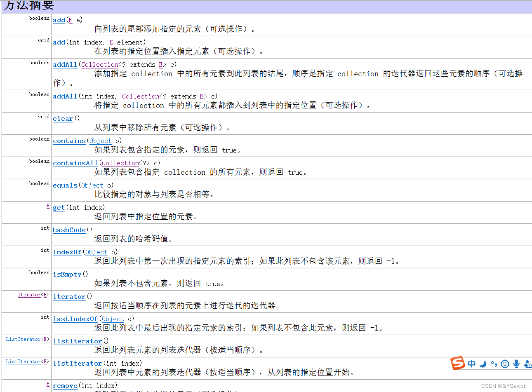The image size is (532, 392).
Task: Start voice input with the microphone icon
Action: (x=516, y=364)
